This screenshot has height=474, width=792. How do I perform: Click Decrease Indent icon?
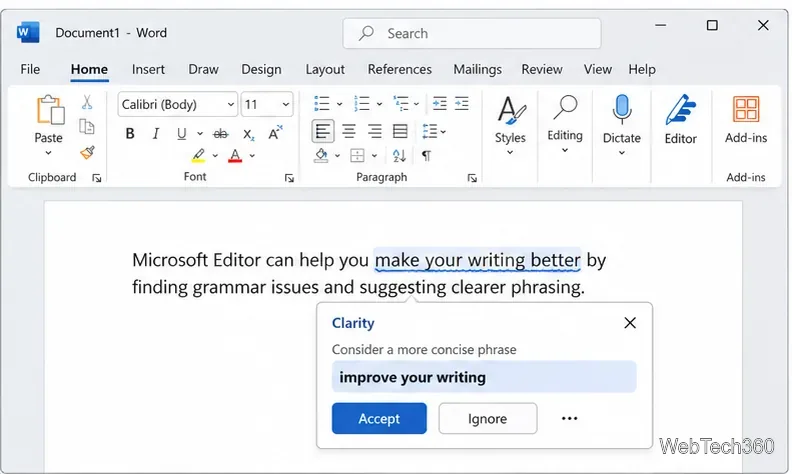439,104
